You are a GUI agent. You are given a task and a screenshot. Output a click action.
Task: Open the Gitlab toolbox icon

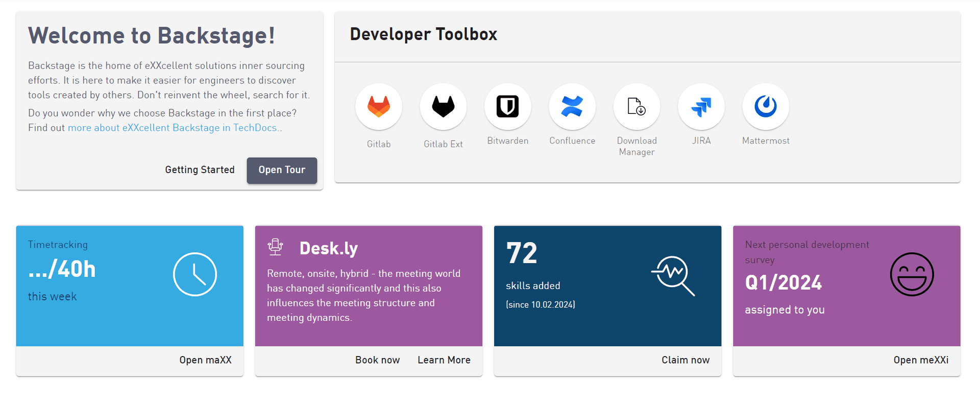[379, 107]
